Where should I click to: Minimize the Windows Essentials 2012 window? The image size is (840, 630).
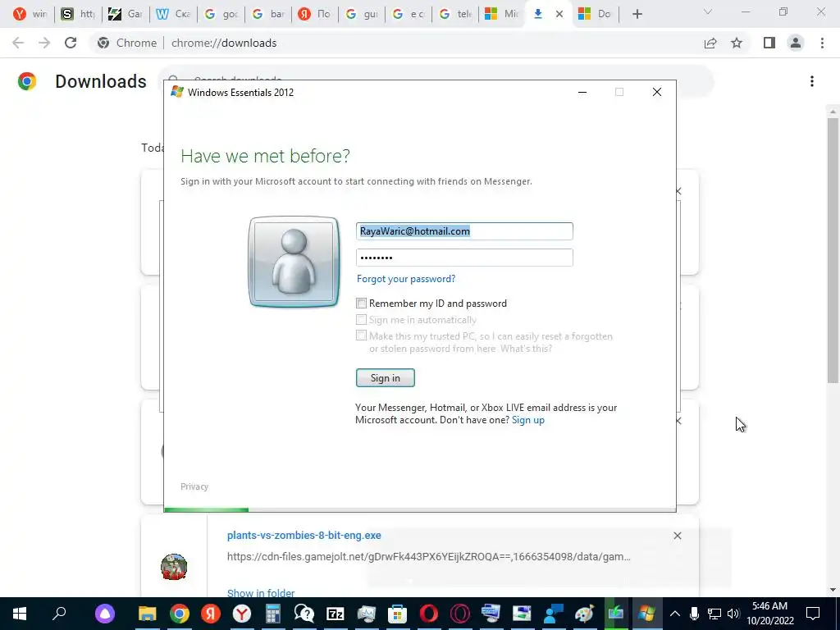pos(582,92)
